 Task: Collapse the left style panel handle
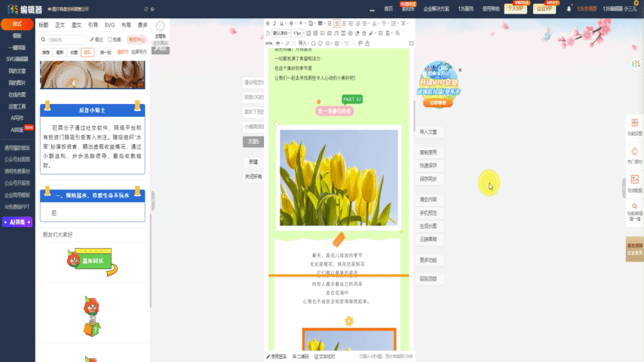coord(153,201)
